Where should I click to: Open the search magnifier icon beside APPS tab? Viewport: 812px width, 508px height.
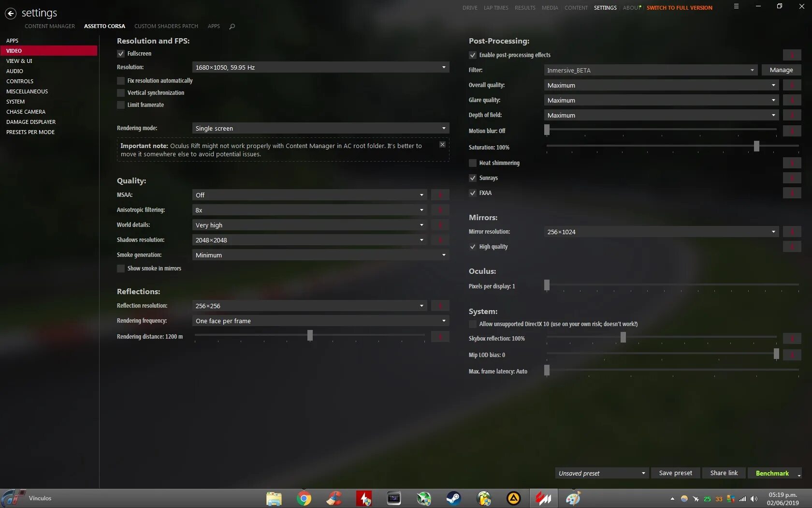(x=232, y=27)
